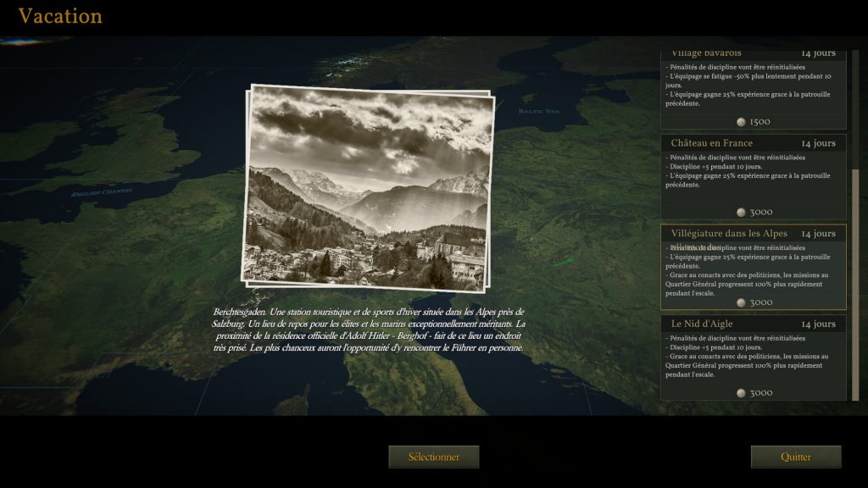
Task: Click the coin icon beside the 1500 cost
Action: pos(741,122)
